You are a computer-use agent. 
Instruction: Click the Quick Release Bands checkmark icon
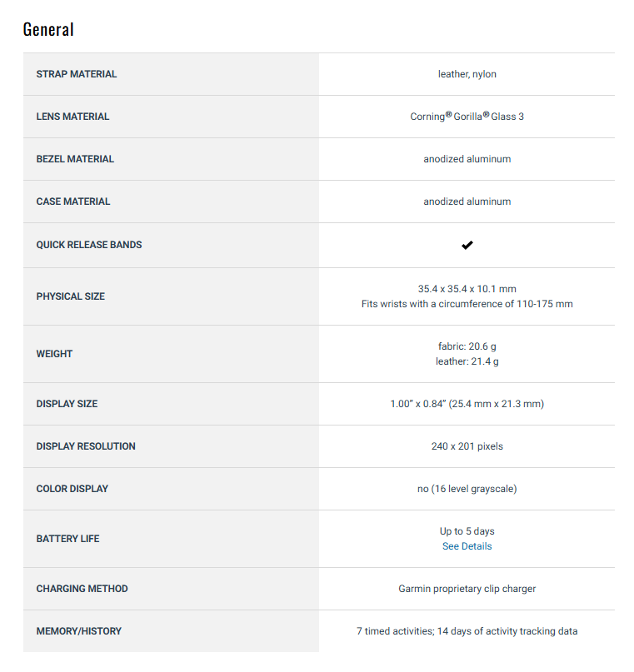[467, 245]
